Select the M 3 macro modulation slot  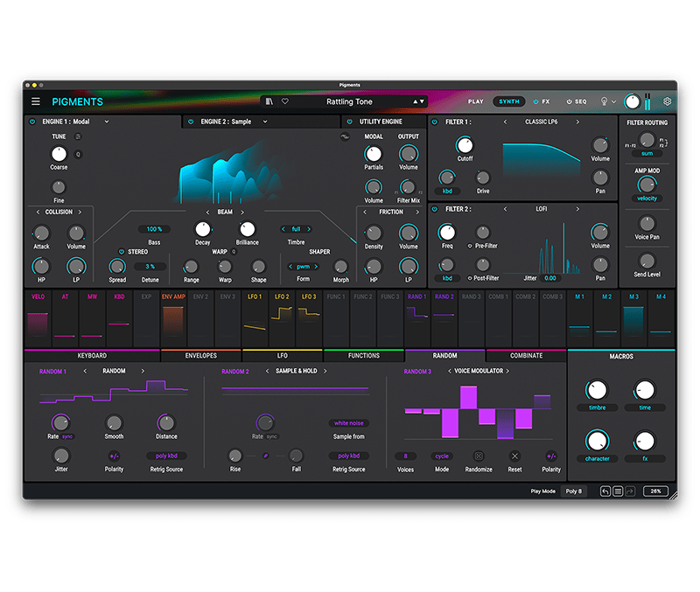pyautogui.click(x=633, y=318)
